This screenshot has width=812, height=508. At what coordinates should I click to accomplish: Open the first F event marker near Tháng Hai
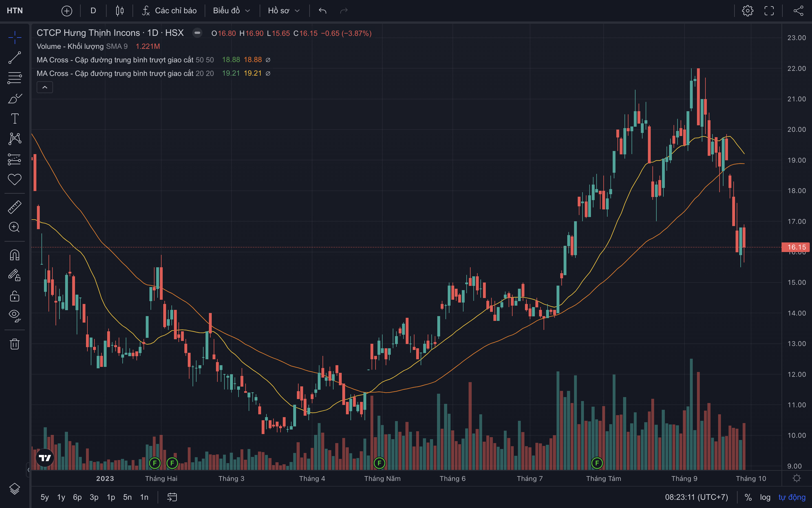point(155,463)
